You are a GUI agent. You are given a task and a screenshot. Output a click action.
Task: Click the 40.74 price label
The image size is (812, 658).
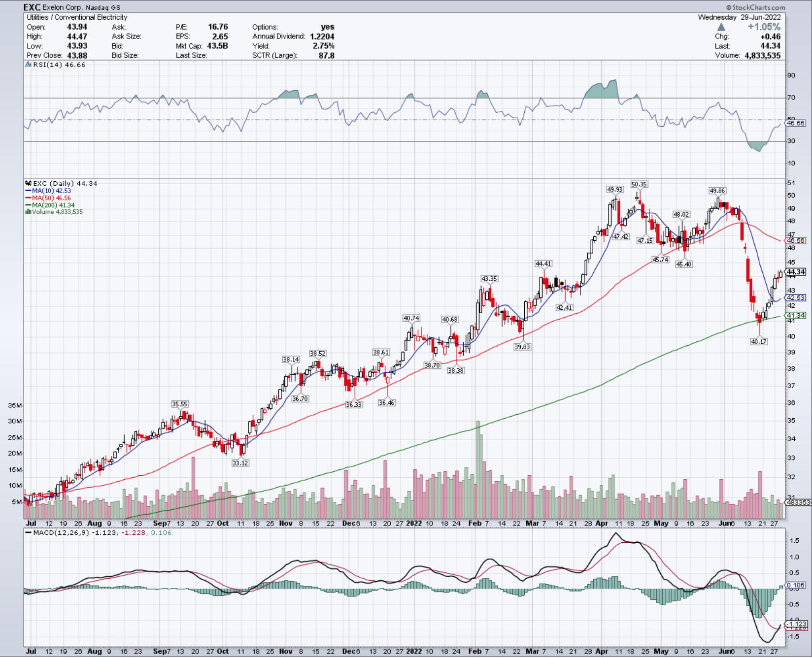[411, 318]
